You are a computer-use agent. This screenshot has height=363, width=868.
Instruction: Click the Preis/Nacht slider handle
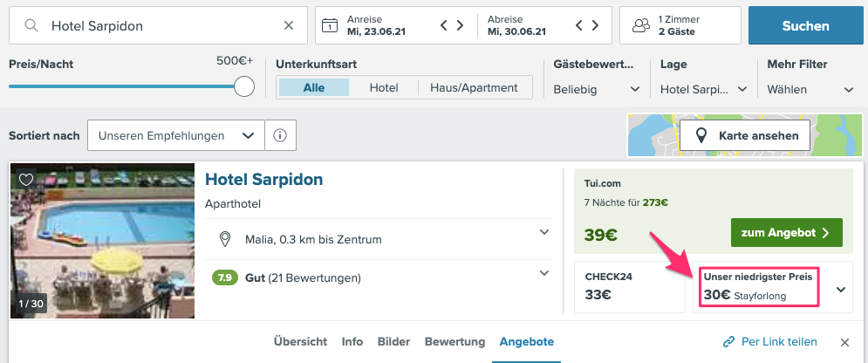(x=244, y=86)
